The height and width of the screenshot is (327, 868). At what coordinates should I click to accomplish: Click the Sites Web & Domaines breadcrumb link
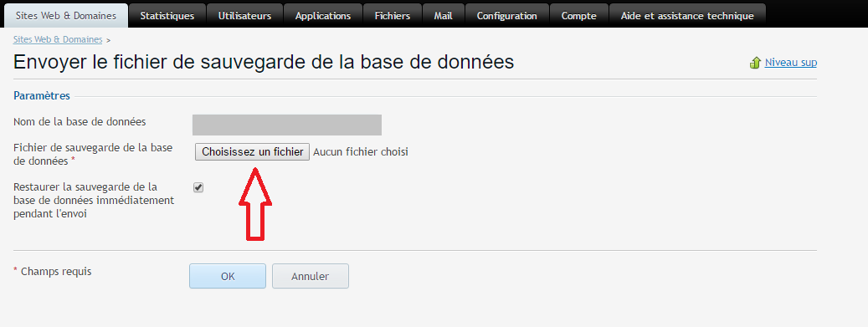point(58,40)
